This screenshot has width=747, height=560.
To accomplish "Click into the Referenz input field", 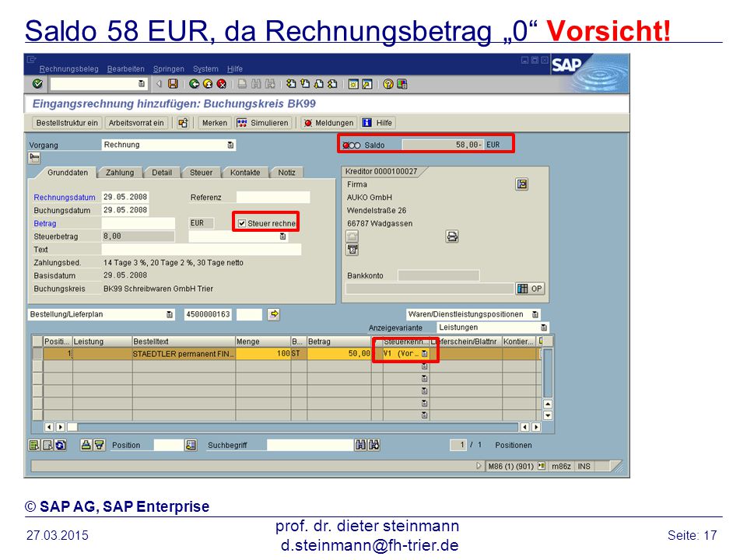I will tap(273, 197).
